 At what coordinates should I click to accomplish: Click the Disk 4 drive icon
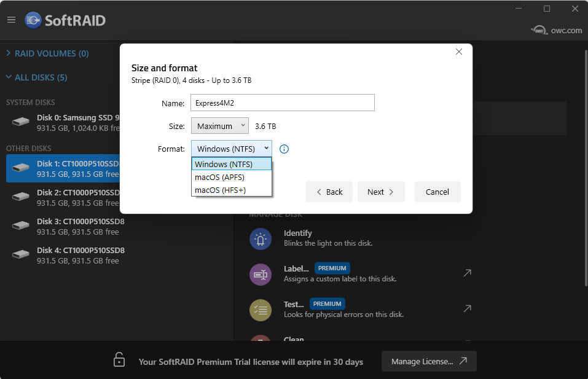pos(21,254)
